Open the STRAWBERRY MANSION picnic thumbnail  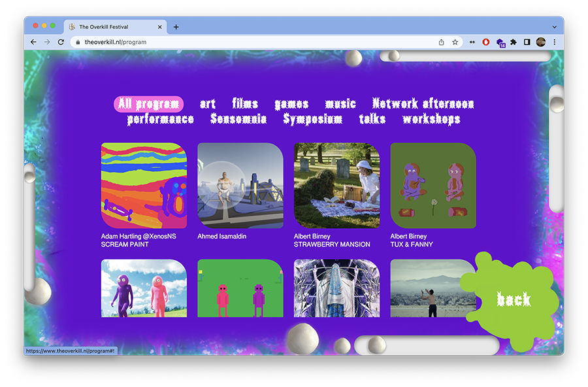336,186
